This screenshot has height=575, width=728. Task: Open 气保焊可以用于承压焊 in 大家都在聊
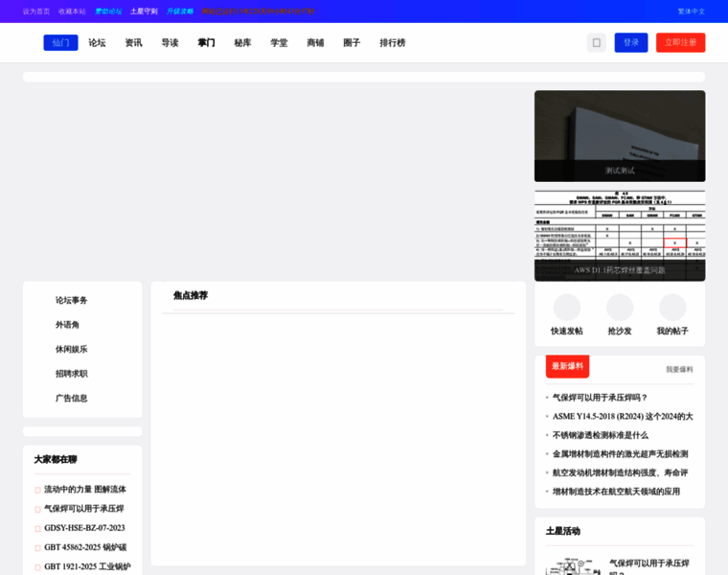click(x=84, y=509)
